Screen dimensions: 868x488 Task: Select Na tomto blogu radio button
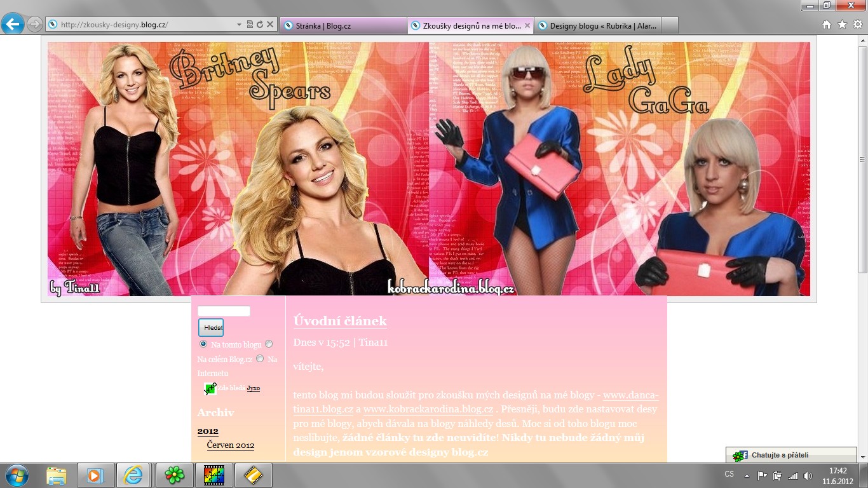coord(203,344)
